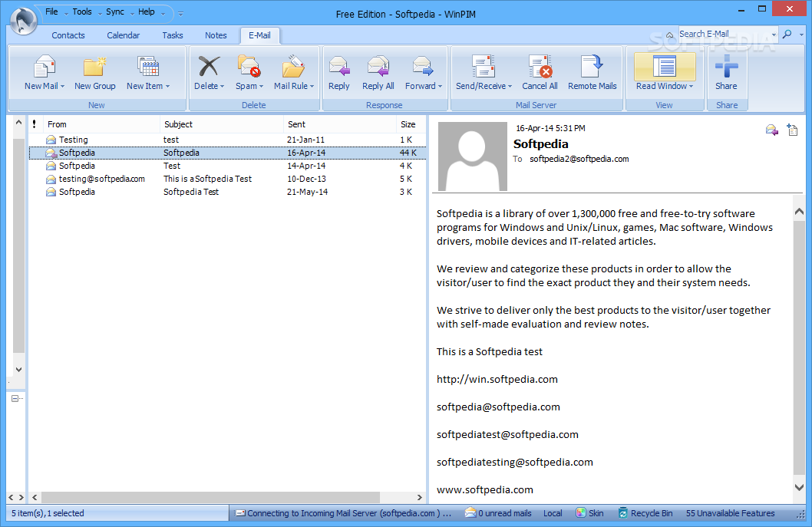Open the Recycle Bin from status bar
The width and height of the screenshot is (812, 527).
point(645,513)
